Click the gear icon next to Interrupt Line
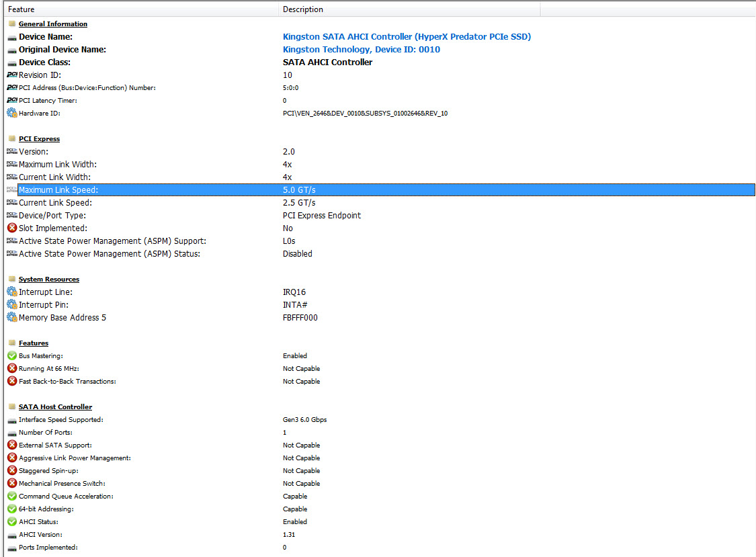The height and width of the screenshot is (557, 756). tap(12, 292)
